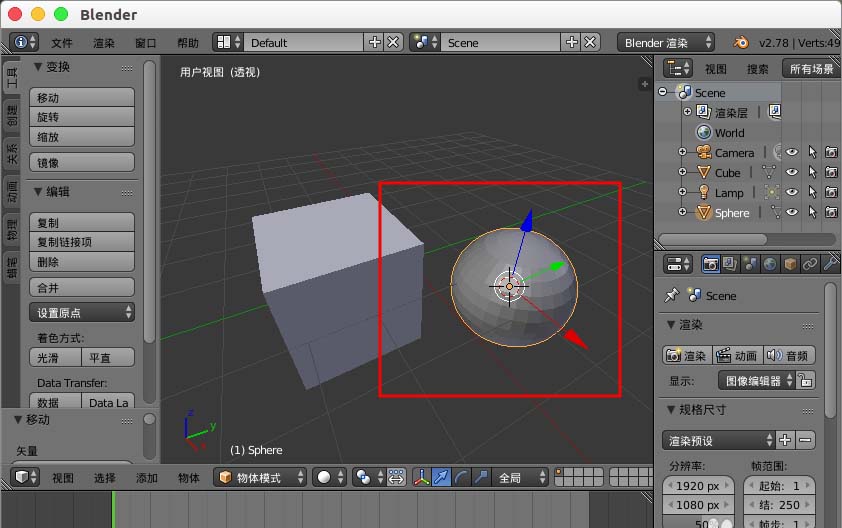This screenshot has height=528, width=842.
Task: Select the rotate manipulator arc icon
Action: point(461,477)
